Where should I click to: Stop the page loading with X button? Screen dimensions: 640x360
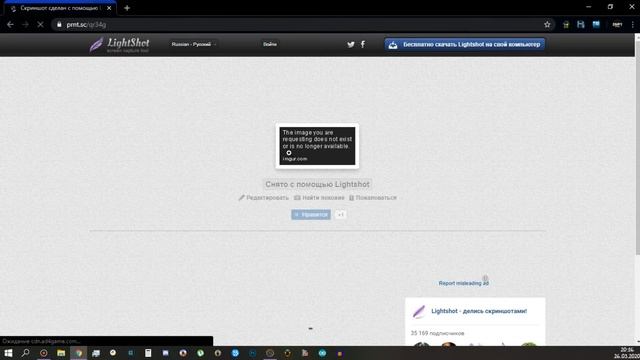click(x=40, y=24)
